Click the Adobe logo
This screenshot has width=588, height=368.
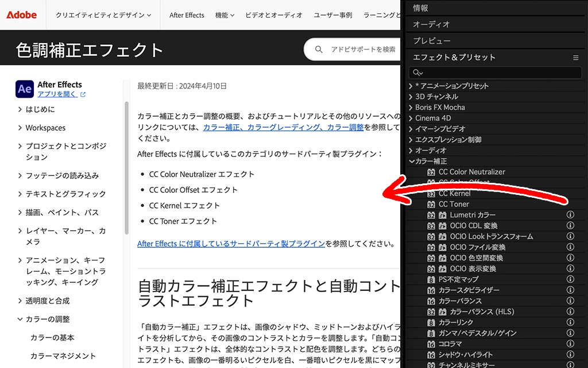[21, 15]
